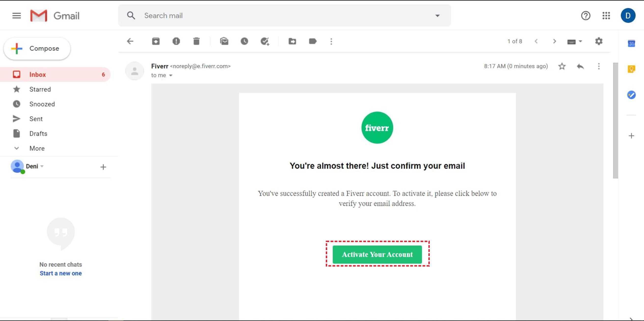Star the Fiverr email
The image size is (644, 321).
(x=562, y=66)
